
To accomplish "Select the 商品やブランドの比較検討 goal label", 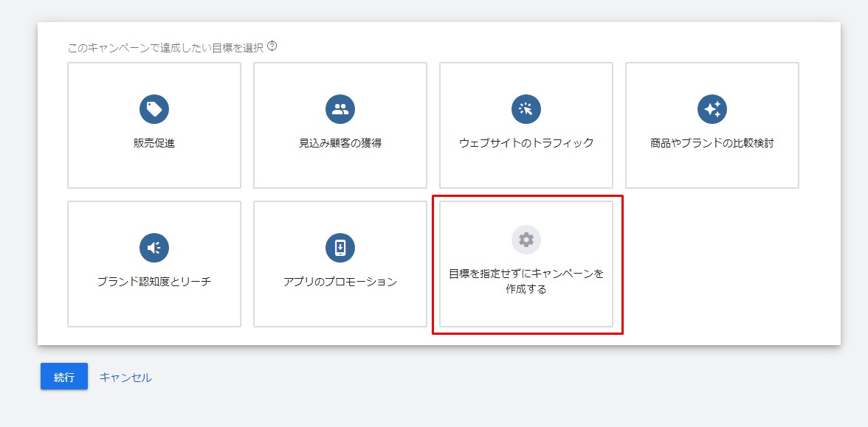I will click(x=712, y=143).
